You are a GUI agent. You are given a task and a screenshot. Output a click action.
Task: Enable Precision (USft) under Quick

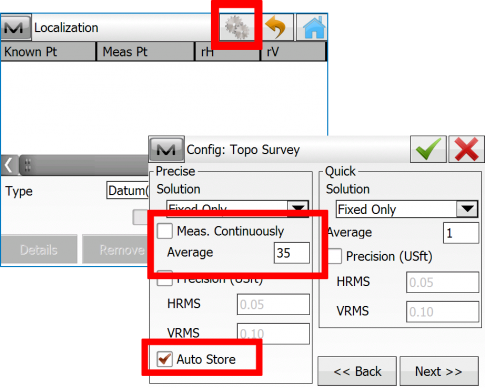[x=334, y=256]
